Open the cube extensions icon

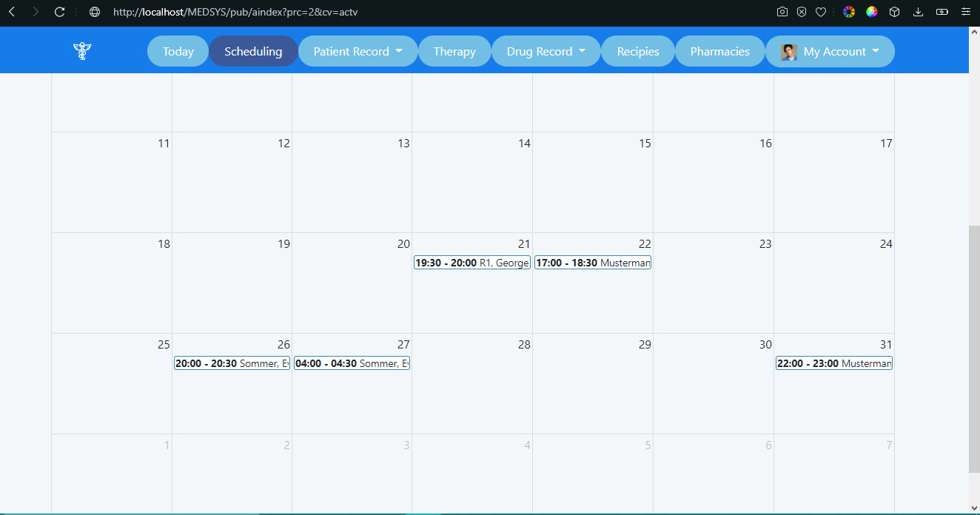pos(895,12)
